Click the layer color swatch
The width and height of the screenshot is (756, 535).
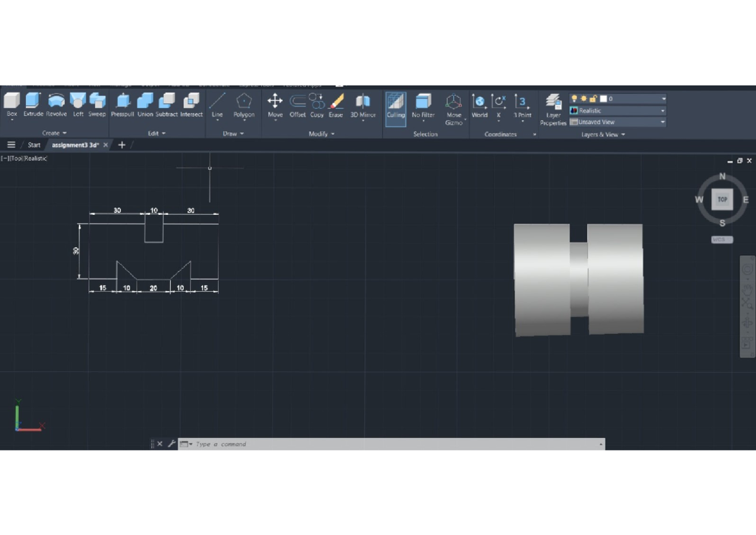604,99
